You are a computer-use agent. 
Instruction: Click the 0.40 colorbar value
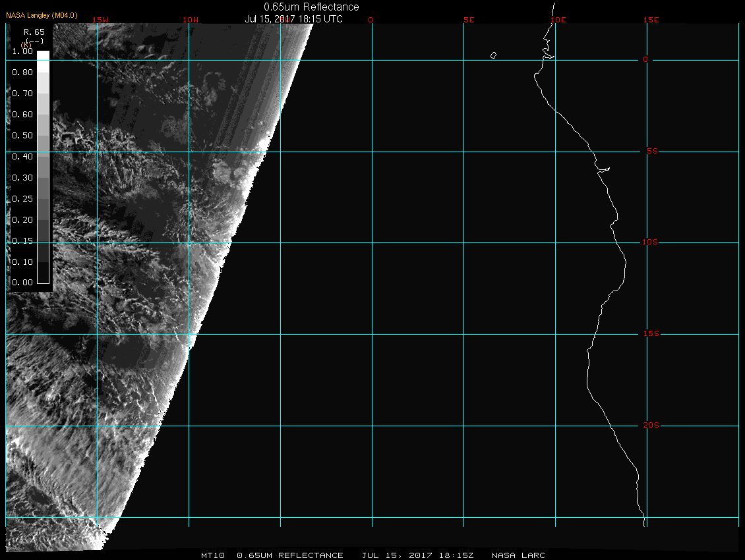[22, 156]
